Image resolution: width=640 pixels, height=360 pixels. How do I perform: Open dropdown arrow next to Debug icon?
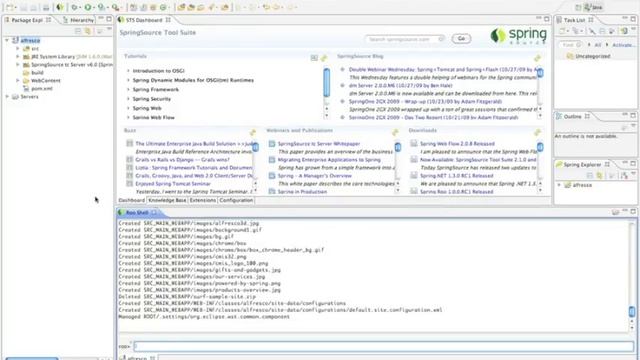point(79,8)
